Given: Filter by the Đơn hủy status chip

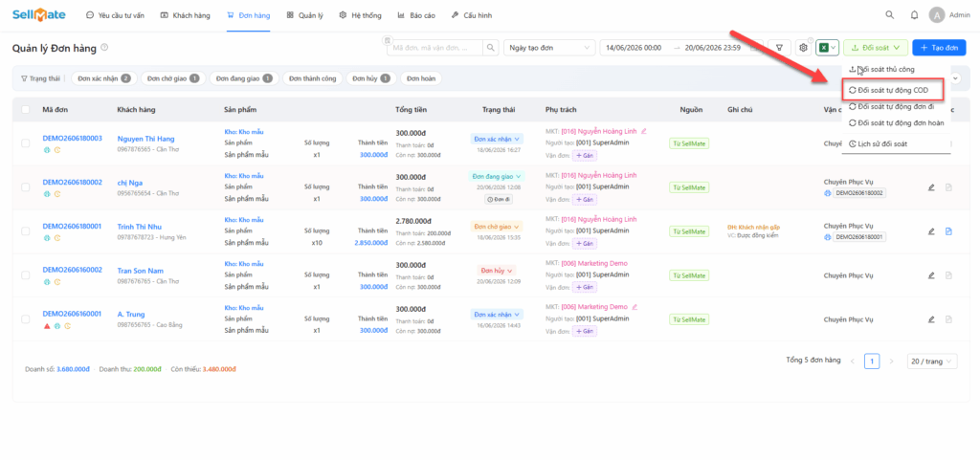Looking at the screenshot, I should [370, 78].
